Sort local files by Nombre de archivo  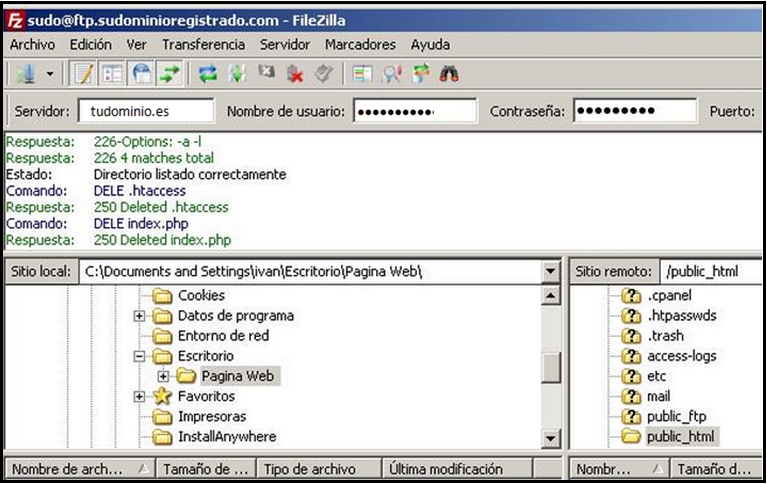click(x=80, y=469)
